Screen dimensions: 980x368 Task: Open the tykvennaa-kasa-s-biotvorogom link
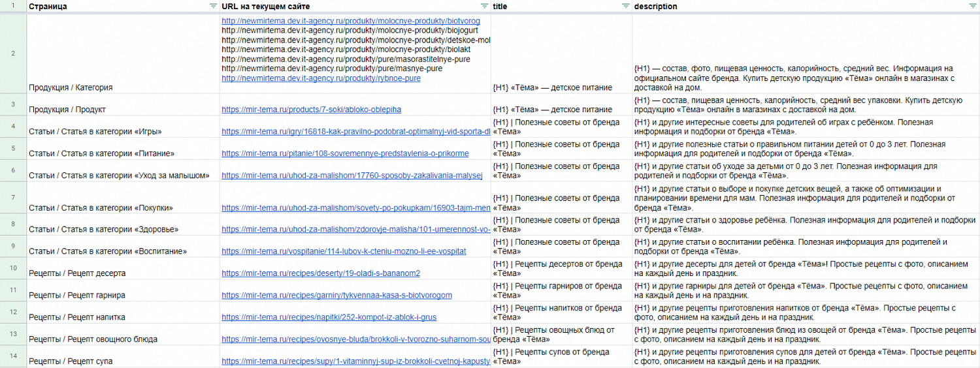(336, 296)
